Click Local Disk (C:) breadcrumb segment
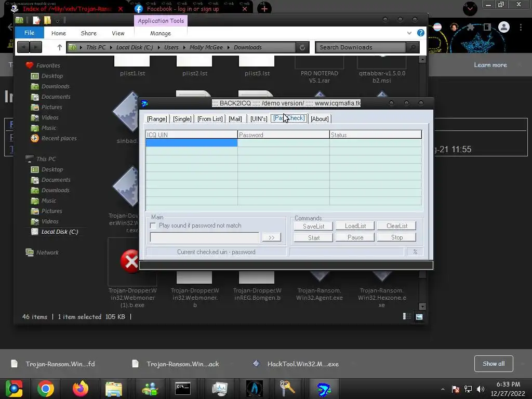This screenshot has height=399, width=532. pyautogui.click(x=135, y=47)
